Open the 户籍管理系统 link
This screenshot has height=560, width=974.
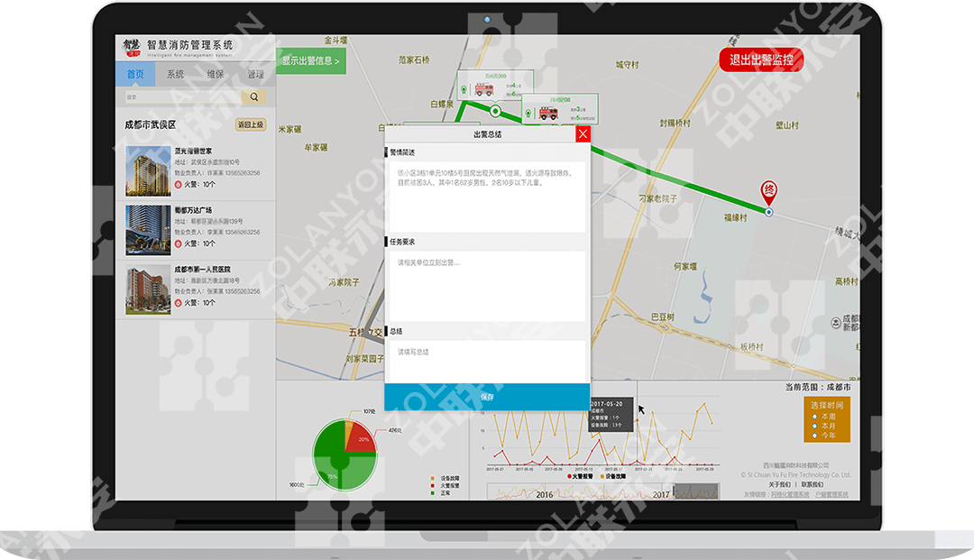pos(832,494)
